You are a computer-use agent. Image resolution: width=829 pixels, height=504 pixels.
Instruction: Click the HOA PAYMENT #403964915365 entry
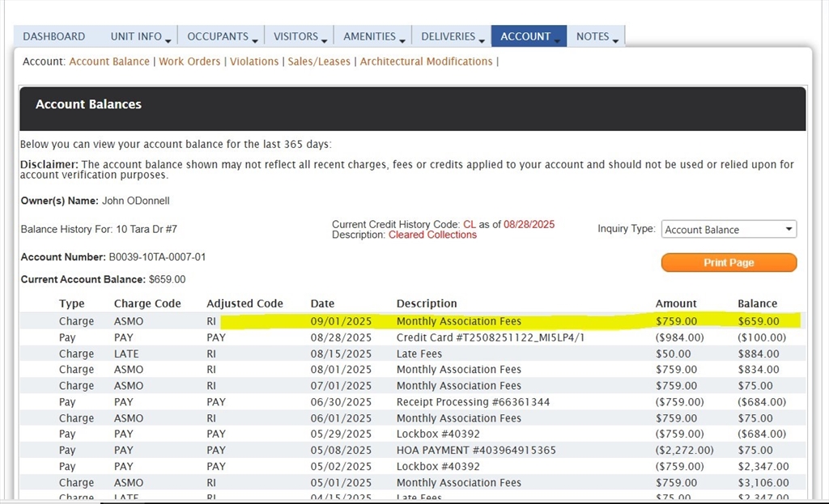tap(475, 451)
